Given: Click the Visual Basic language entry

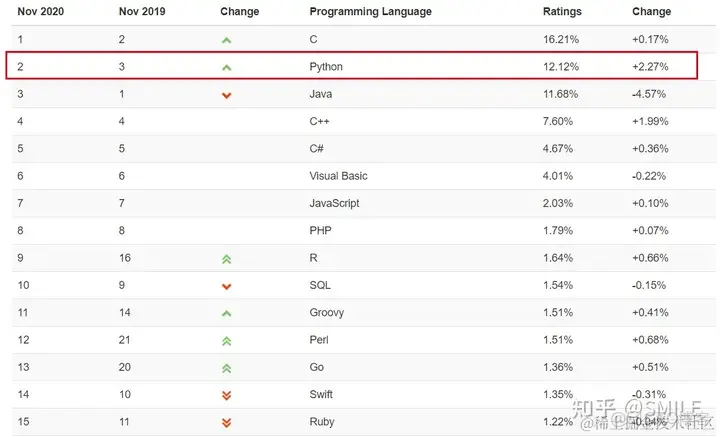Looking at the screenshot, I should point(338,176).
